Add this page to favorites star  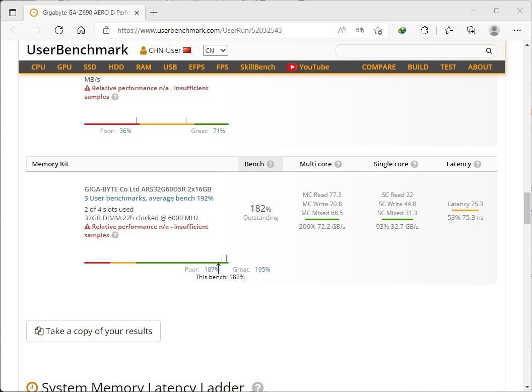378,30
